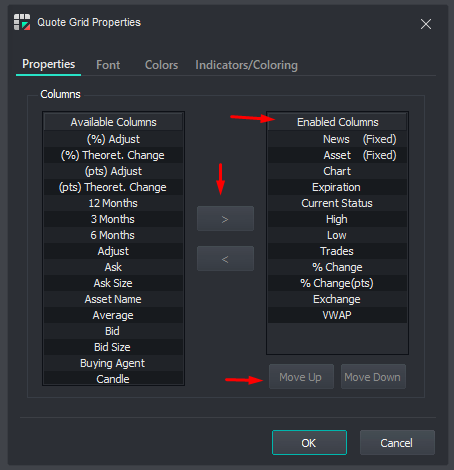Select VWAP in Enabled Columns
454x470 pixels.
tap(337, 315)
